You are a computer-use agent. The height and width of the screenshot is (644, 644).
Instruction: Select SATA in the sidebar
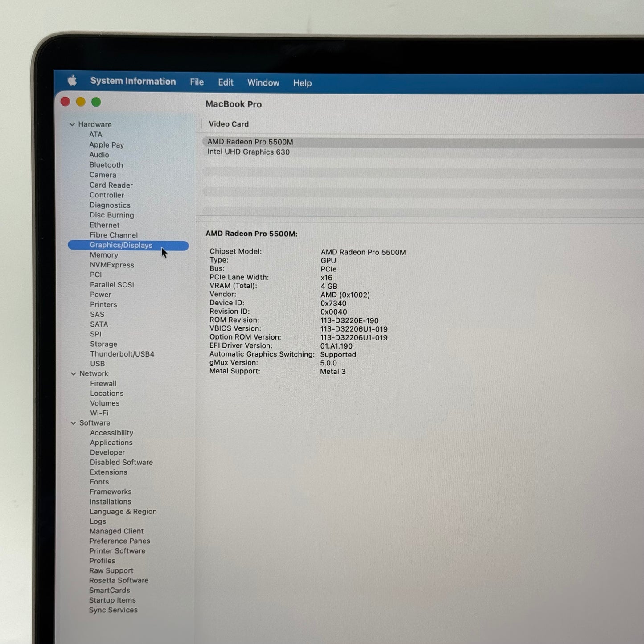(99, 324)
